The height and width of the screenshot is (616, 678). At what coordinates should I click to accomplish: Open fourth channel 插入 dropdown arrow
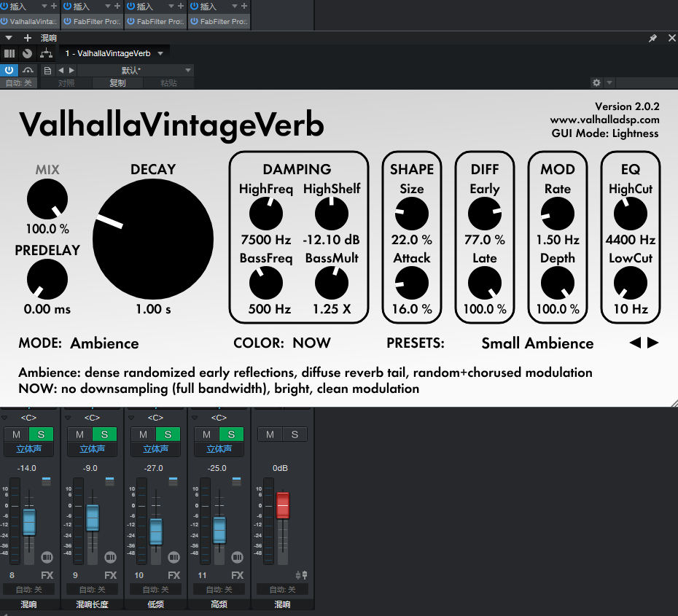pyautogui.click(x=235, y=6)
